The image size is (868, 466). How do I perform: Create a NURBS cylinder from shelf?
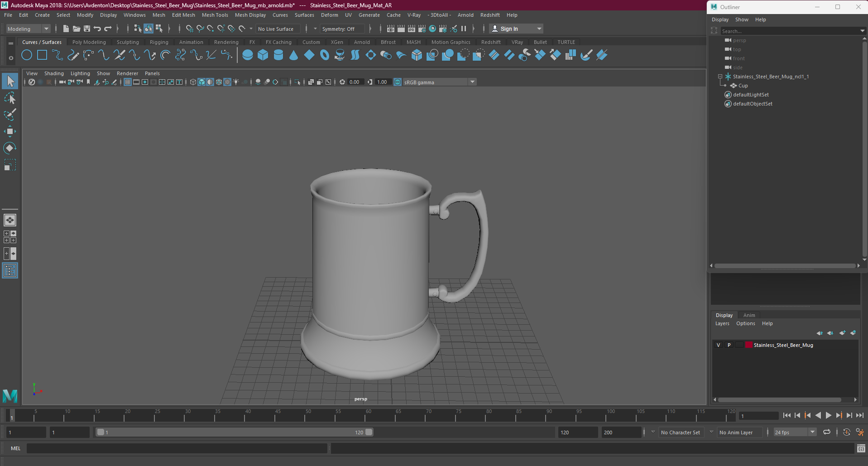(x=278, y=55)
